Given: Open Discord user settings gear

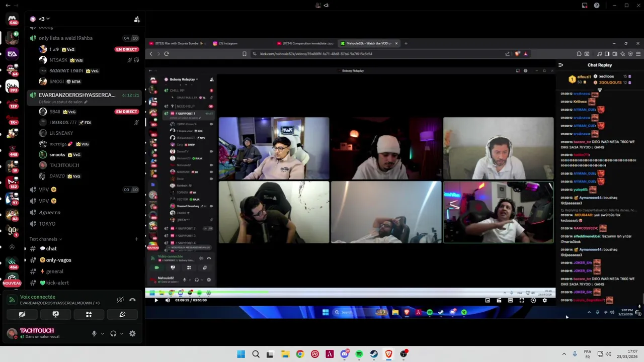Looking at the screenshot, I should pos(132,333).
